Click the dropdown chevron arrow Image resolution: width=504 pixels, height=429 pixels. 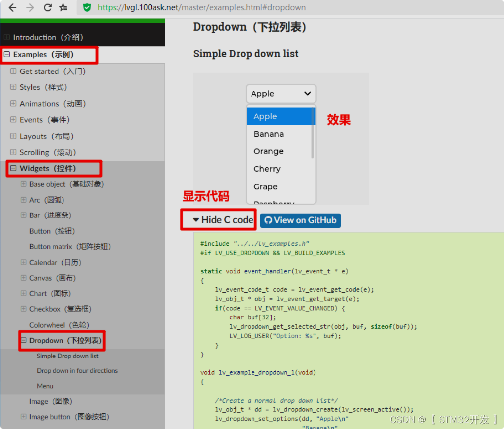click(x=307, y=94)
